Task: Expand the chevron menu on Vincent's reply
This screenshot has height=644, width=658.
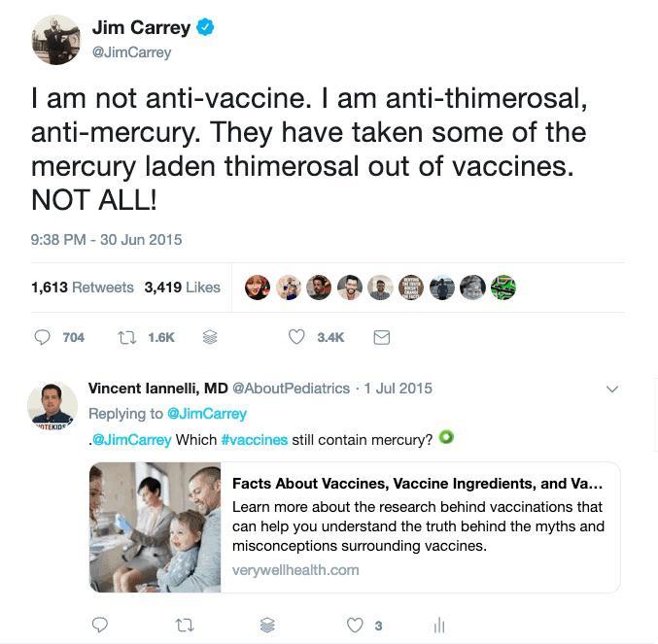Action: 612,390
